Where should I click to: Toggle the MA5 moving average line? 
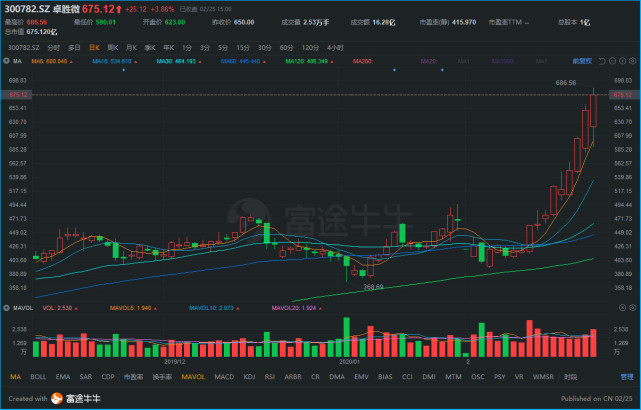tap(49, 61)
